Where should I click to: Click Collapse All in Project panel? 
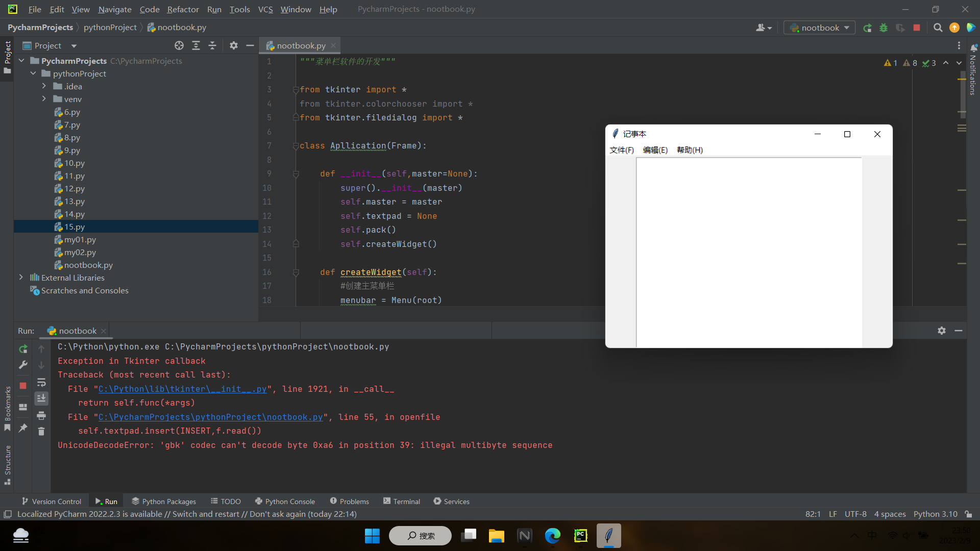click(x=212, y=45)
